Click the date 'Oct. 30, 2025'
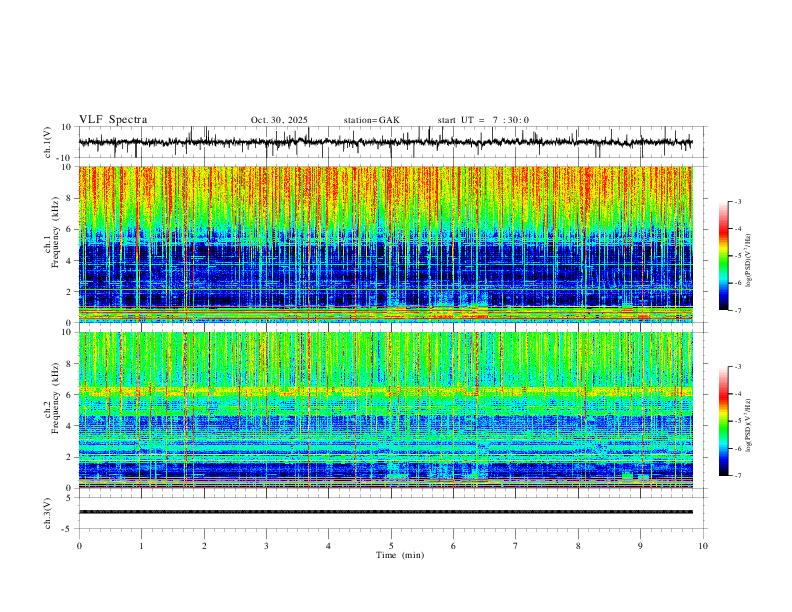Image resolution: width=792 pixels, height=612 pixels. [279, 120]
